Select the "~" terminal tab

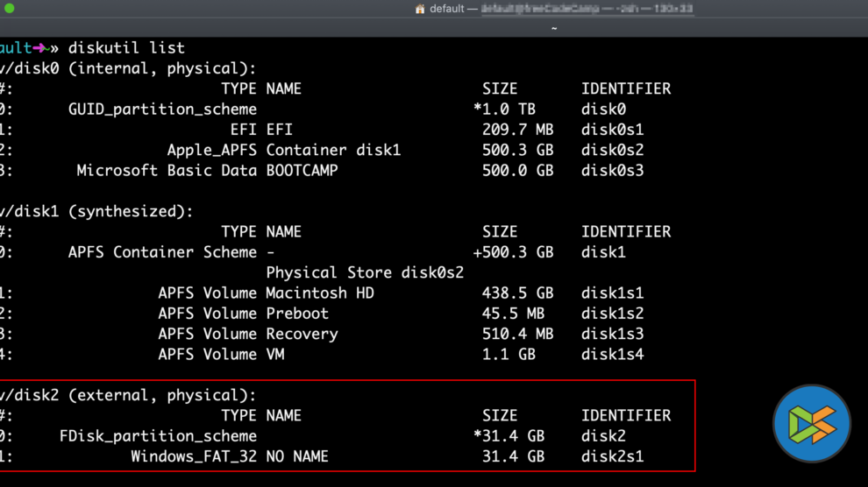tap(553, 28)
